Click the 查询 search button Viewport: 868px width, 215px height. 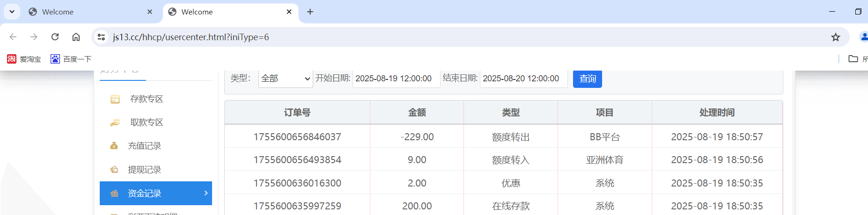pyautogui.click(x=588, y=79)
